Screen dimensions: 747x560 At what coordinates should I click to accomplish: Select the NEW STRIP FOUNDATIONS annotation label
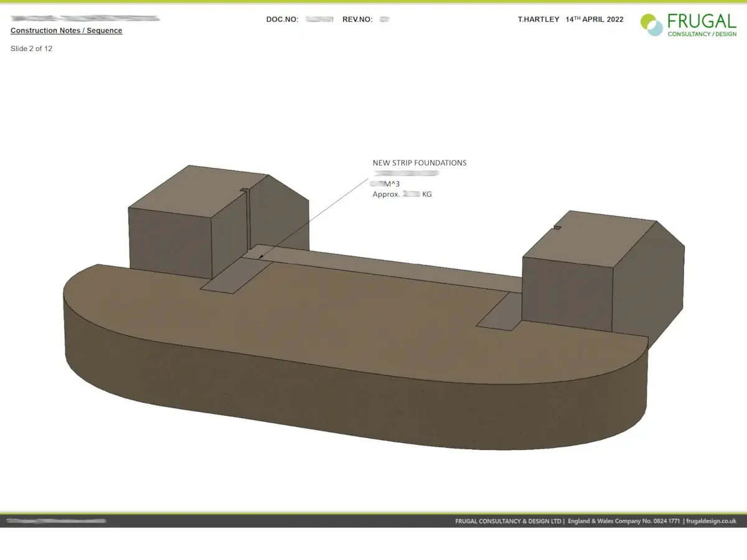click(419, 163)
